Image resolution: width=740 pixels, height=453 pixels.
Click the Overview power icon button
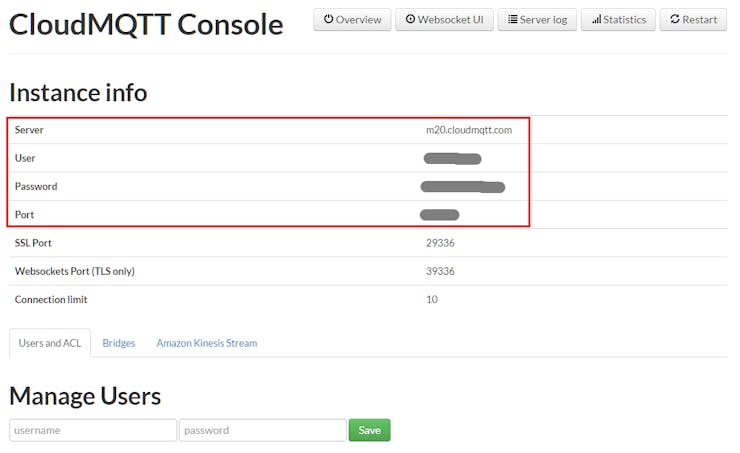pos(352,19)
